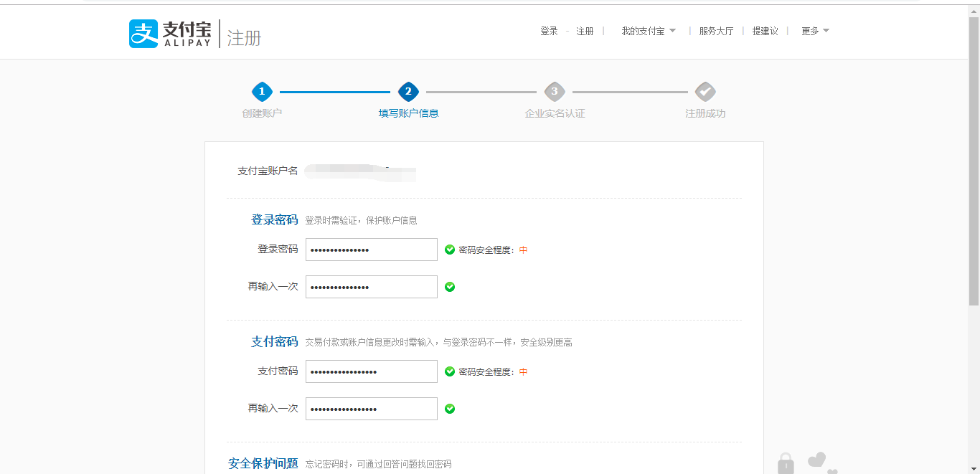Viewport: 980px width, 474px height.
Task: Click the 注册成功 checkmark step icon
Action: [705, 92]
